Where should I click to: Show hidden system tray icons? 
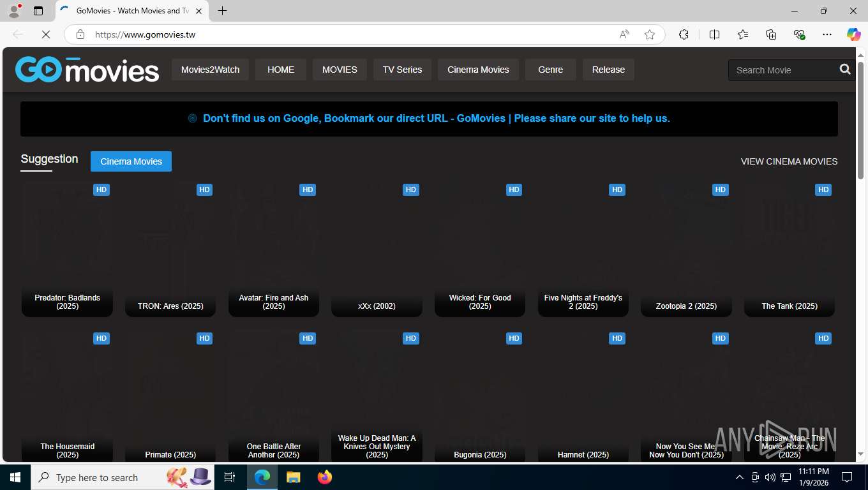coord(740,477)
